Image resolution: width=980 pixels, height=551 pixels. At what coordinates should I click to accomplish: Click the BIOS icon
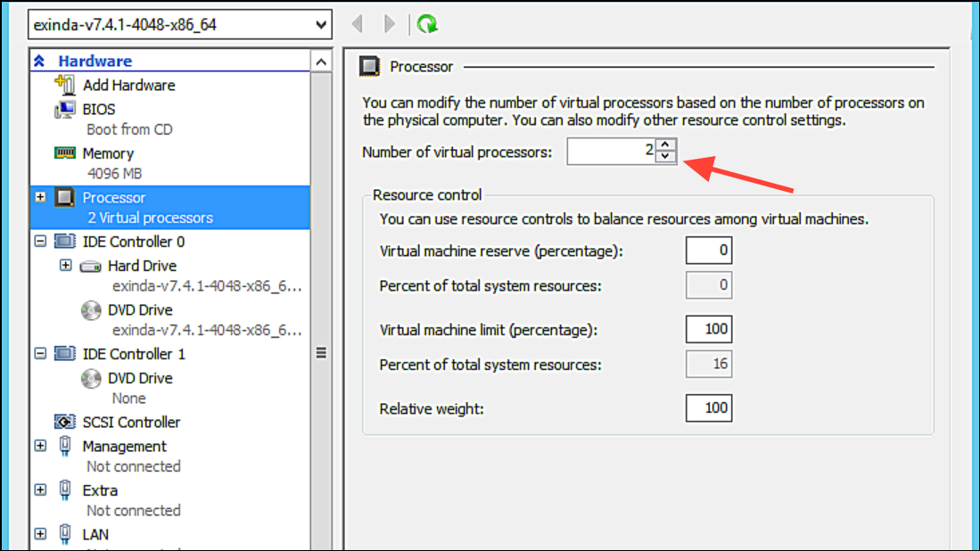65,110
